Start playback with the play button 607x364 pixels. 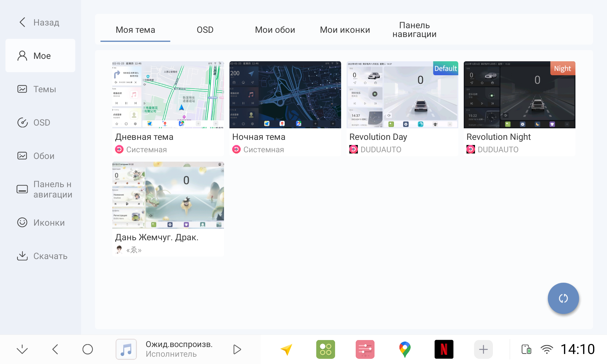pyautogui.click(x=237, y=349)
